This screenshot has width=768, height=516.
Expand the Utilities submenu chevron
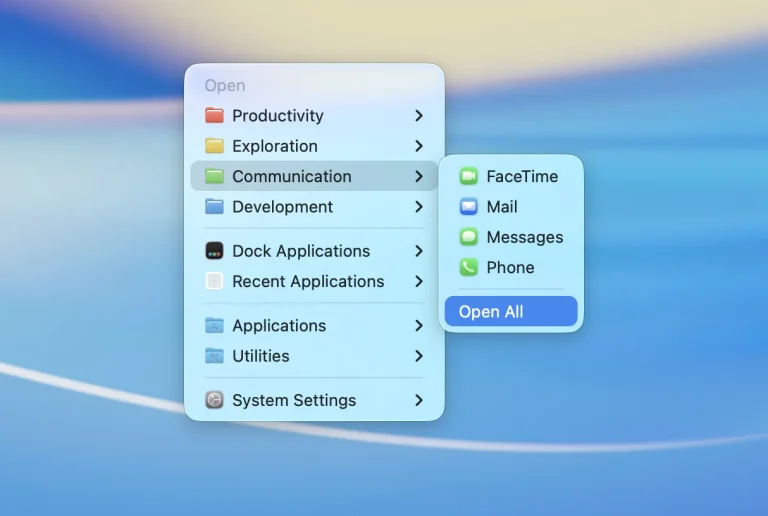[419, 356]
